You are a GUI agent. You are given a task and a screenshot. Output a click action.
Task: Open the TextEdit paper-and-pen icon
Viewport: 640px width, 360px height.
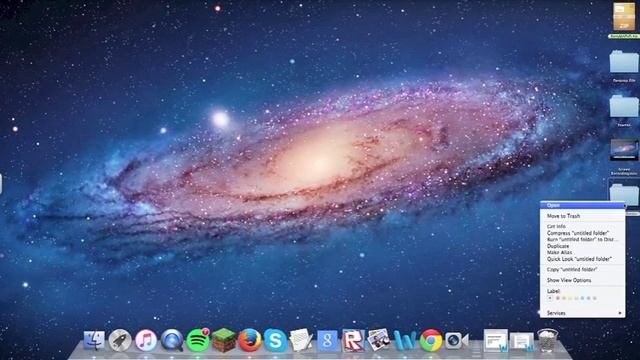point(301,340)
